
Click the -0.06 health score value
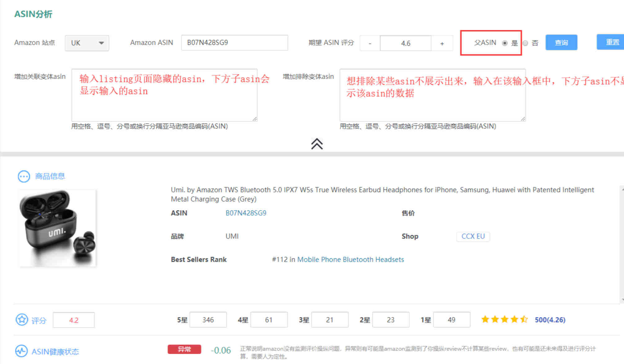[221, 350]
